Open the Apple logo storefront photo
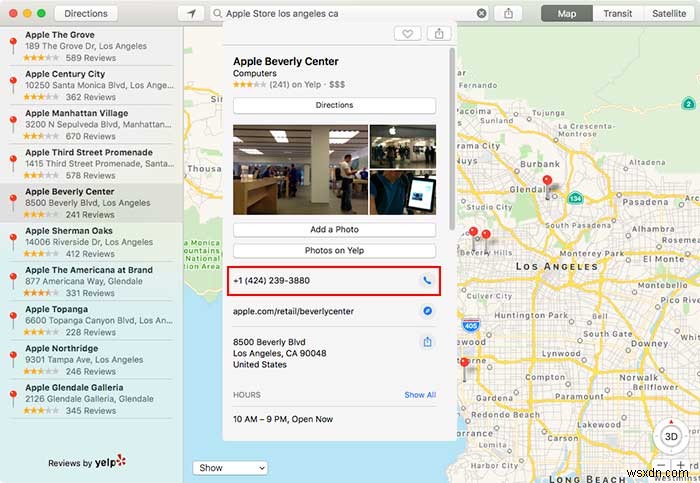 [403, 146]
